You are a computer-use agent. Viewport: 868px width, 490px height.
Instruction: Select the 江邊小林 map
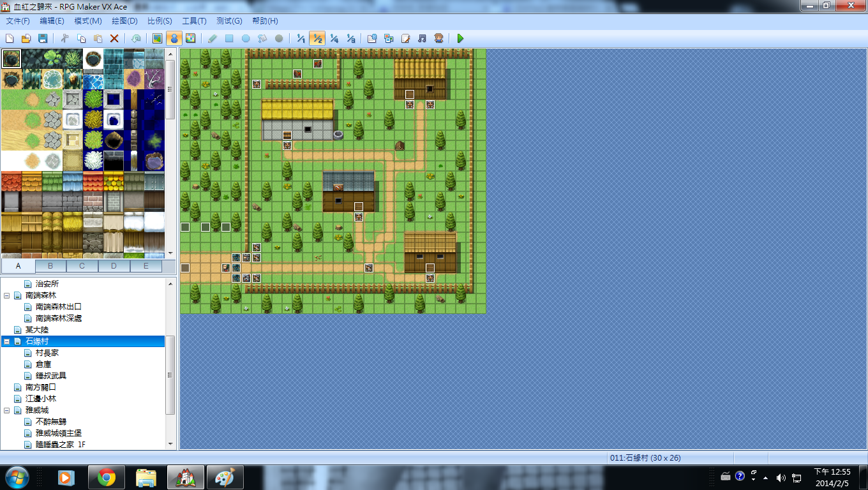(41, 399)
